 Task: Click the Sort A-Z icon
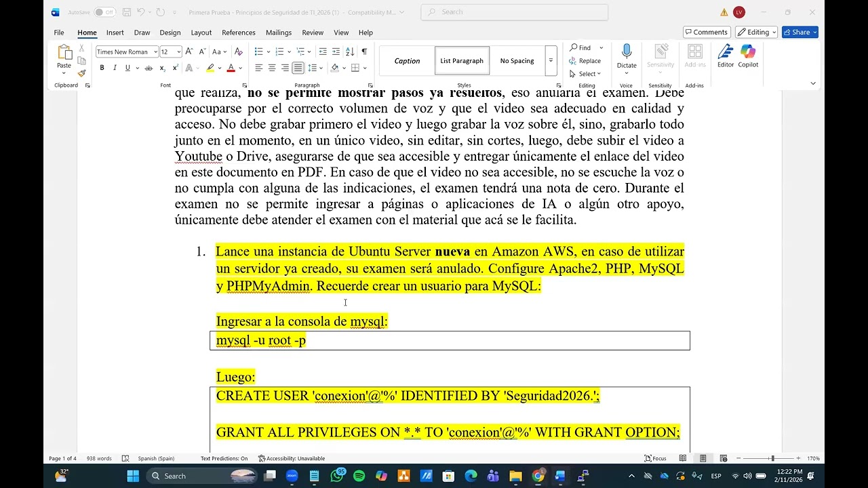pos(350,52)
